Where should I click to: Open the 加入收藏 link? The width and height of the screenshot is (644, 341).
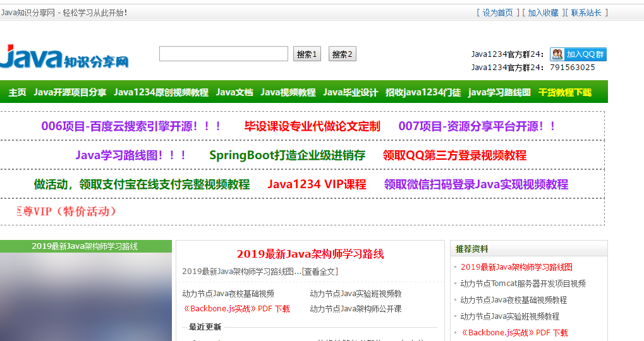[x=543, y=13]
